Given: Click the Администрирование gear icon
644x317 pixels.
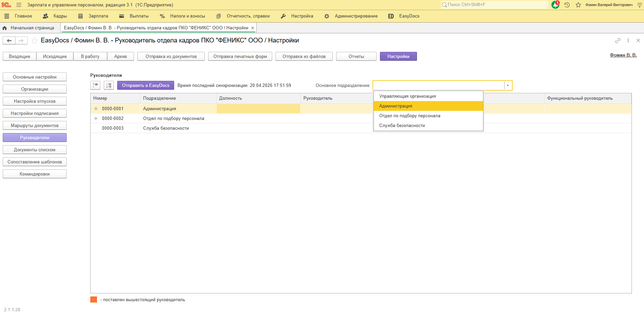Looking at the screenshot, I should click(327, 16).
